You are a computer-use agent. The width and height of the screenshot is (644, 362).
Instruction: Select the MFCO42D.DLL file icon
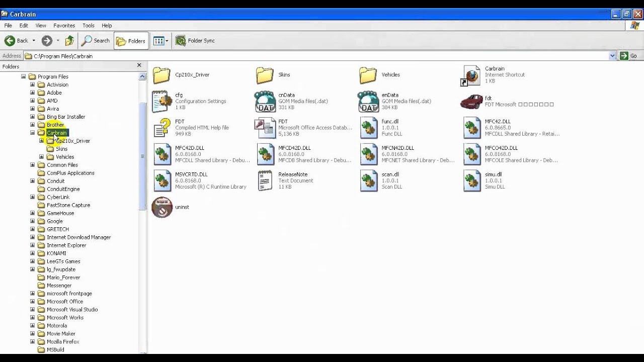472,154
